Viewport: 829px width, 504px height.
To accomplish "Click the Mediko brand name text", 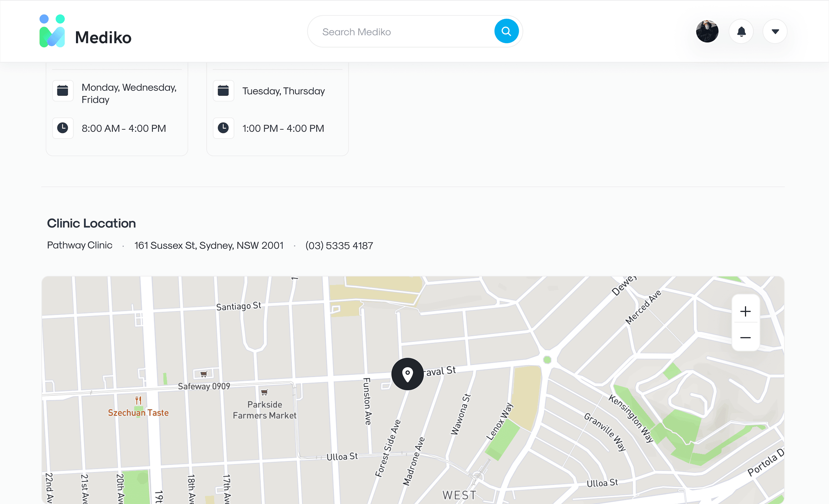I will 103,37.
